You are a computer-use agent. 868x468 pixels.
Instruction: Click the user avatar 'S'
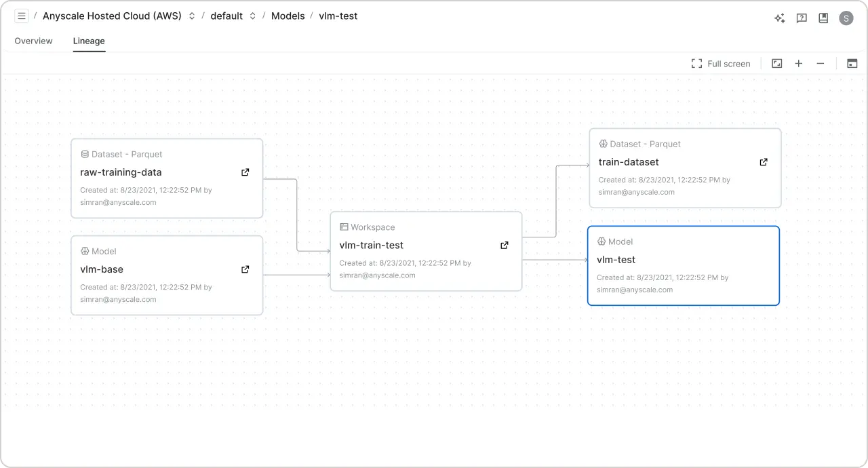(x=846, y=18)
